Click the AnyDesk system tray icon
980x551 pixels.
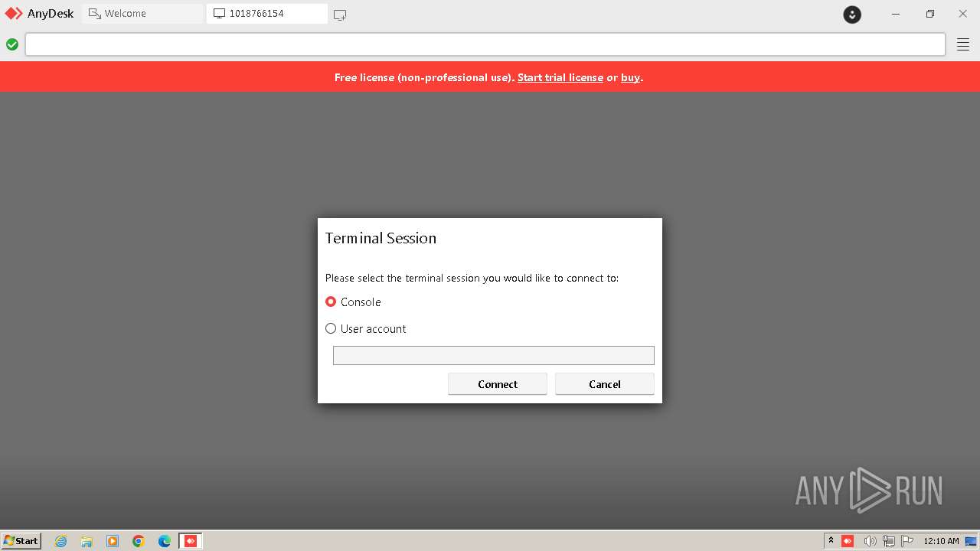click(848, 541)
